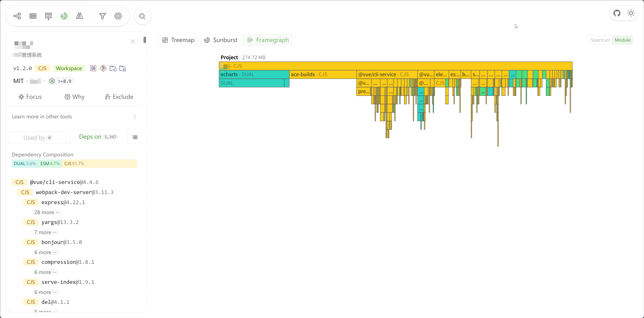Open the filter funnel icon
Image resolution: width=644 pixels, height=318 pixels.
click(x=102, y=16)
